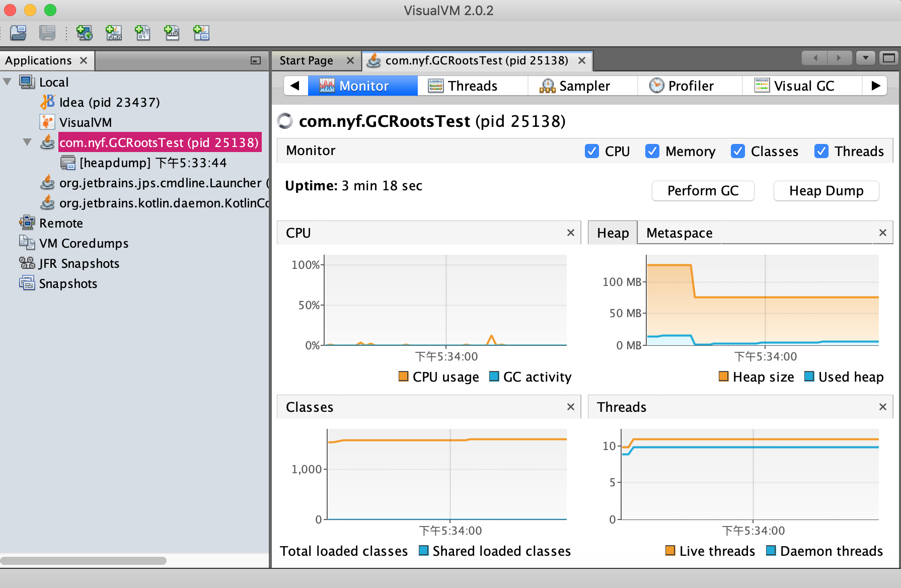Click the Add Remote Host toolbar icon
This screenshot has width=901, height=588.
(x=84, y=33)
